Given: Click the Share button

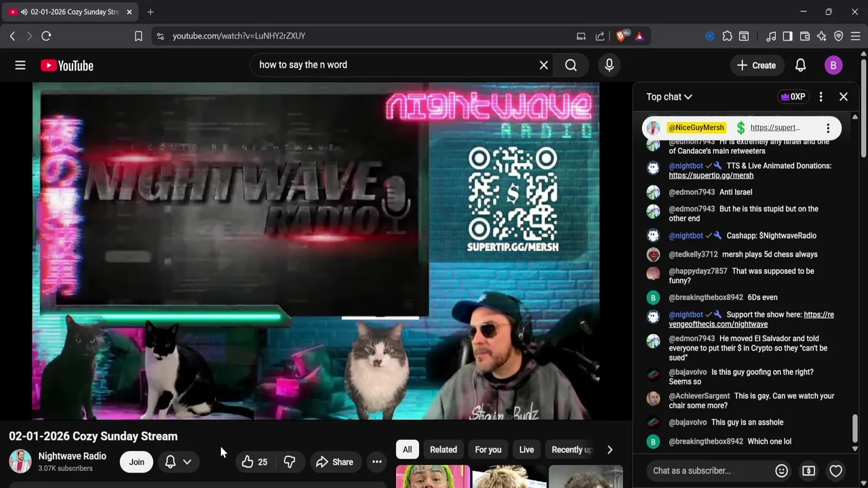Looking at the screenshot, I should [334, 462].
